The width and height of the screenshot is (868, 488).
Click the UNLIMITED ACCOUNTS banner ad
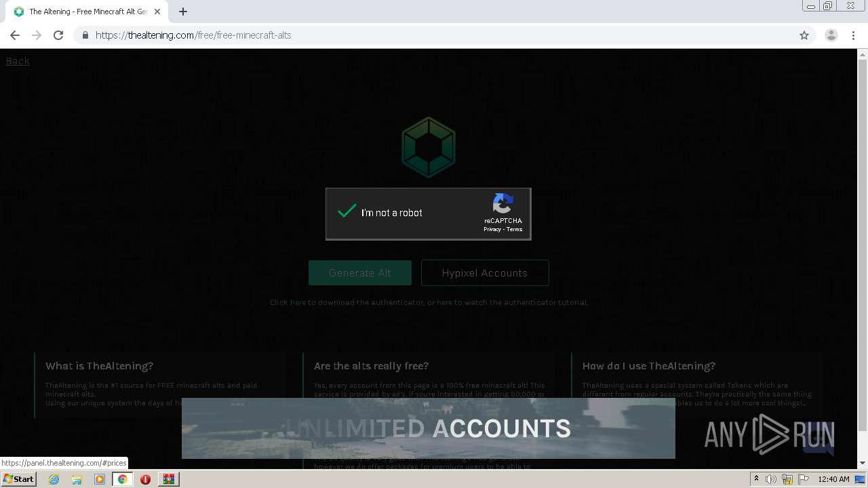[428, 428]
